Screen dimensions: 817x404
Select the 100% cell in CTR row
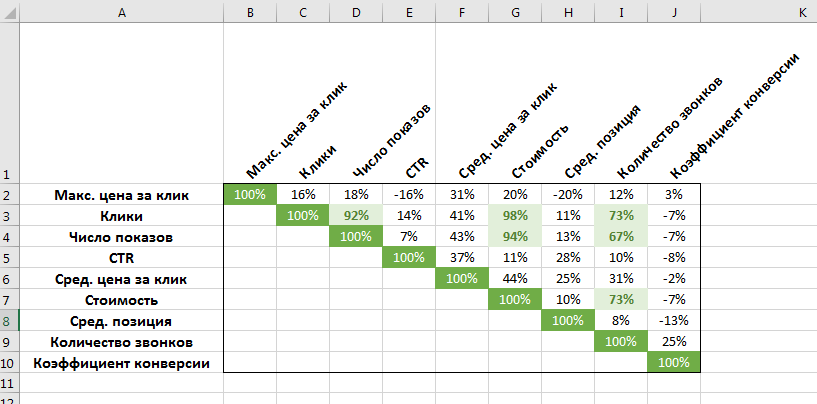pyautogui.click(x=408, y=257)
